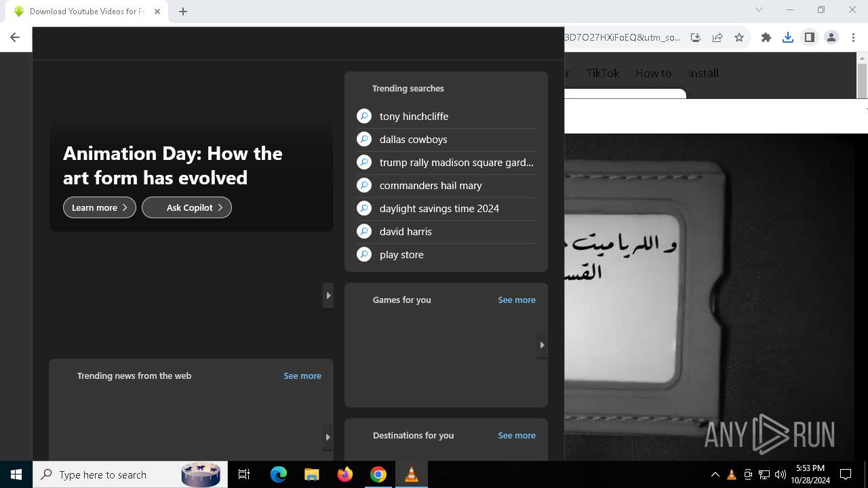The image size is (868, 488).
Task: Open Chrome extensions puzzle icon
Action: (x=766, y=38)
